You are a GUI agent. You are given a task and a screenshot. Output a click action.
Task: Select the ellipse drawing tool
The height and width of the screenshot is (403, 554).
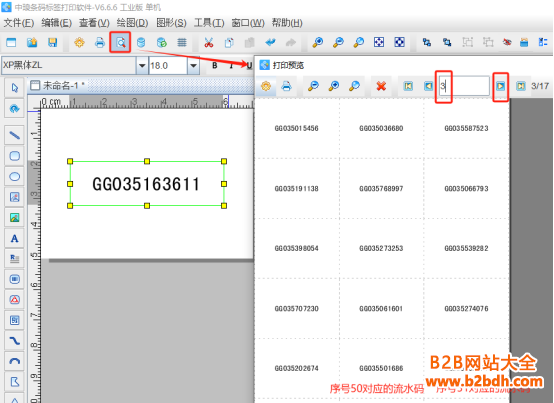click(14, 176)
